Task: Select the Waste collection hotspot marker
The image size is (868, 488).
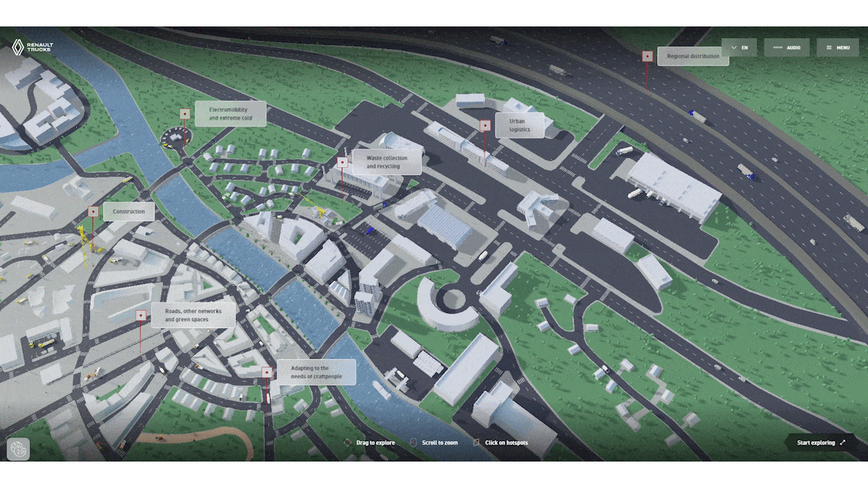Action: point(342,163)
